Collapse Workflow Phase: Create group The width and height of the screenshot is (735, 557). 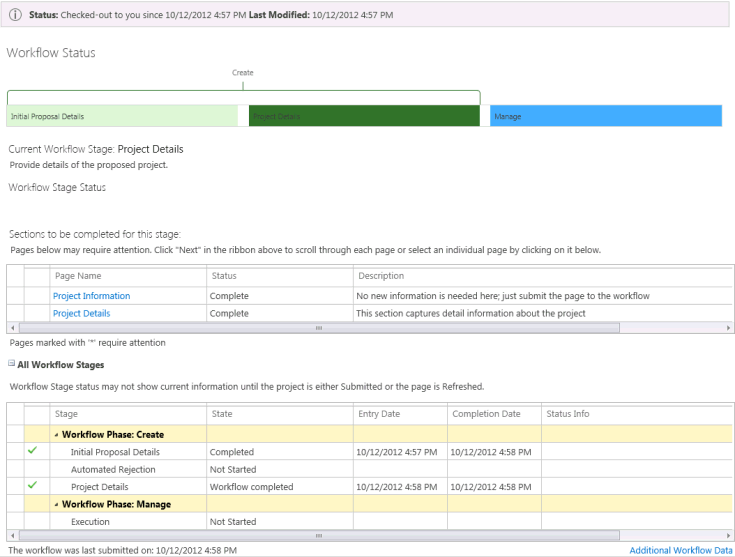56,435
